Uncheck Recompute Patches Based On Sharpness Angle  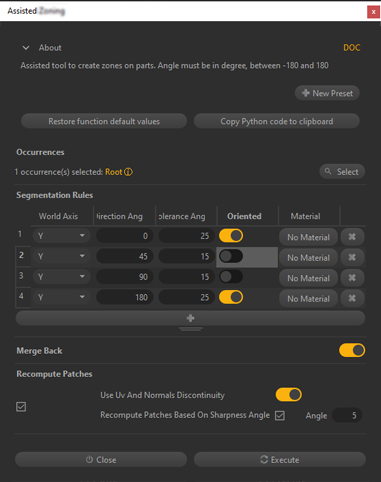(280, 415)
